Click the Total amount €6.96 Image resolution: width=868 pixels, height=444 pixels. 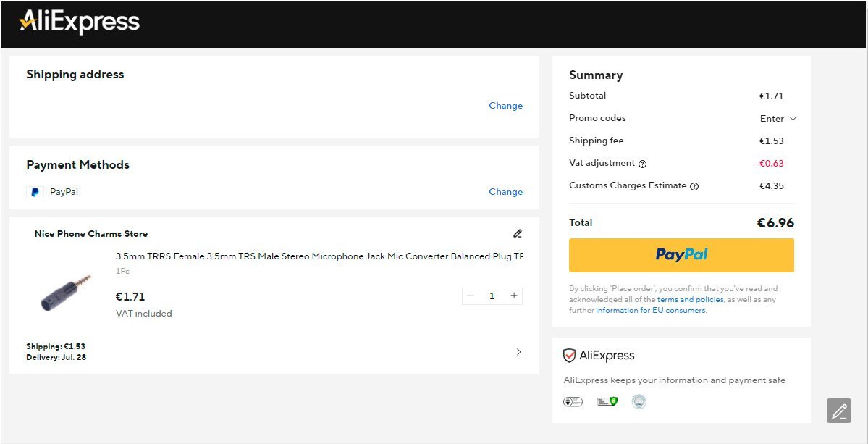pyautogui.click(x=775, y=223)
